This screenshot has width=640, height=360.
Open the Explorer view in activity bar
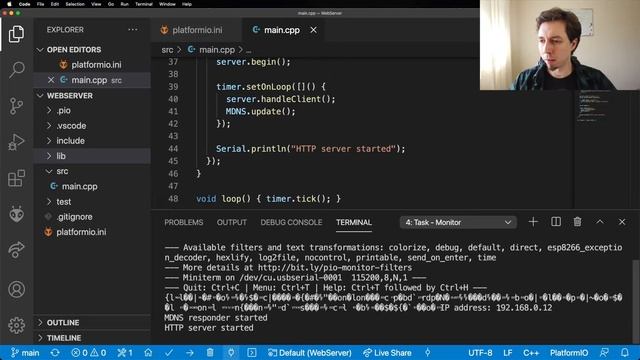(x=16, y=34)
